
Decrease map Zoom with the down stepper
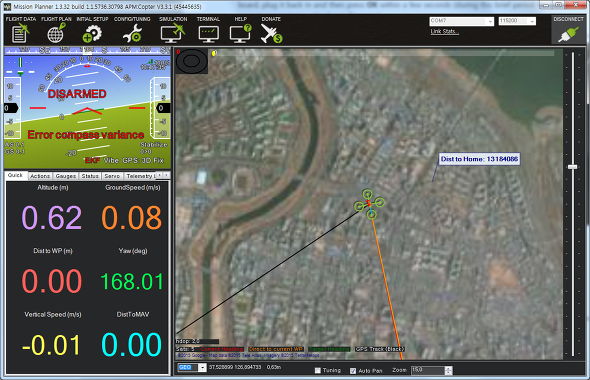pos(448,373)
